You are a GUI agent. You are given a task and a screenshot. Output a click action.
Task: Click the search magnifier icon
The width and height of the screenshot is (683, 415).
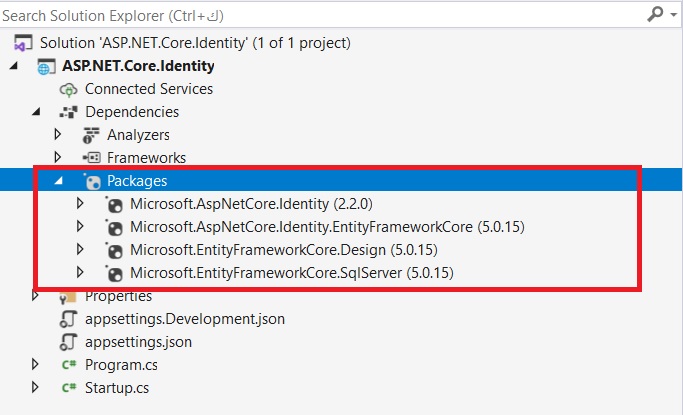(655, 15)
